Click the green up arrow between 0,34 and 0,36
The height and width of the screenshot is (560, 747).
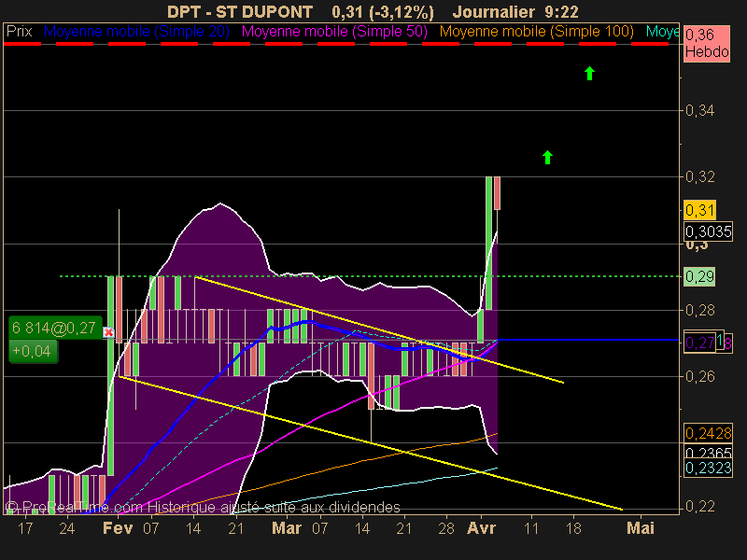[589, 74]
